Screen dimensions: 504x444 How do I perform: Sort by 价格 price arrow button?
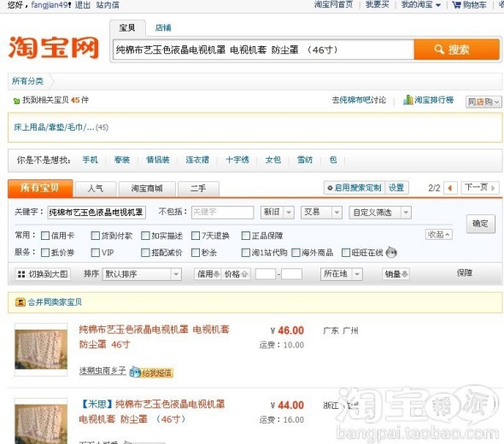[236, 274]
